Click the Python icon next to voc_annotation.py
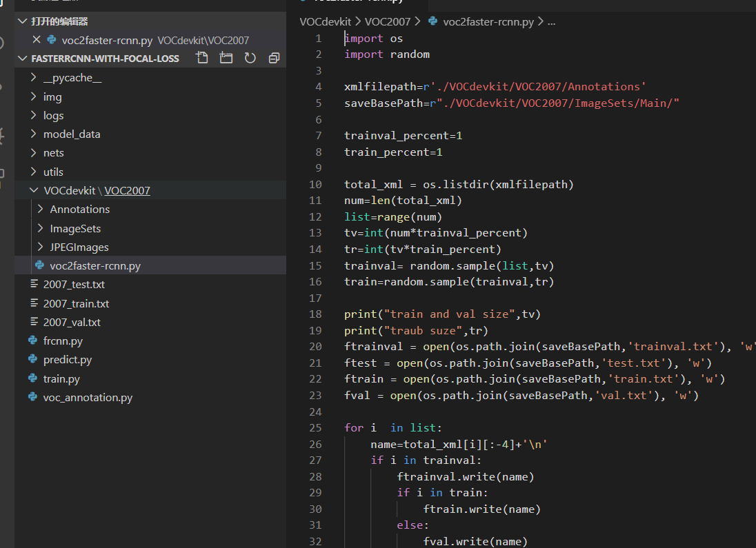 [33, 397]
